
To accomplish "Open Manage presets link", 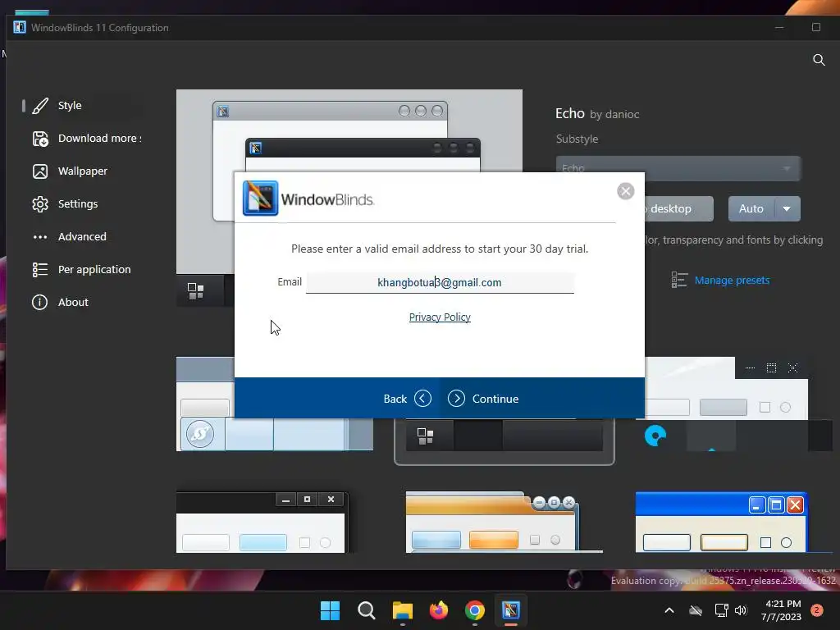I will click(732, 281).
